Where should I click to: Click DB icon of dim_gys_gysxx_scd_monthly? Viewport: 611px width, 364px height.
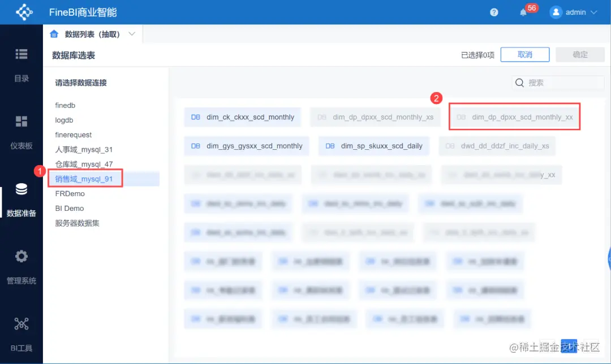point(196,146)
